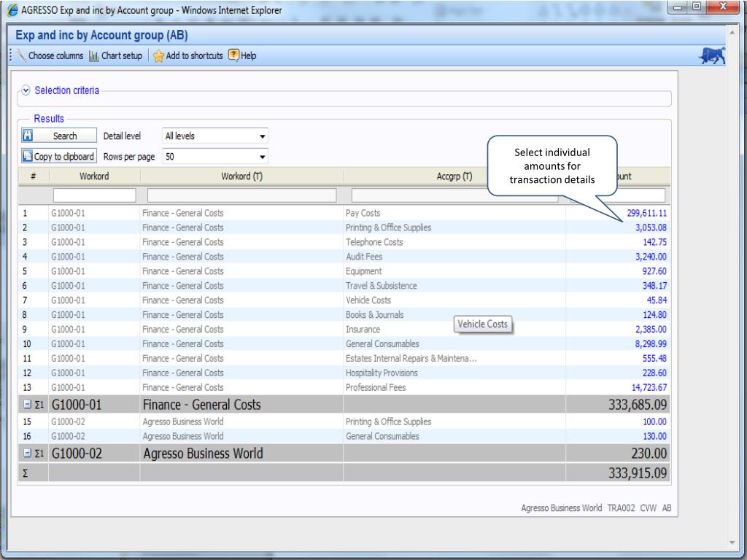The image size is (747, 560).
Task: Collapse the G1000-01 subtotal group
Action: (x=27, y=404)
